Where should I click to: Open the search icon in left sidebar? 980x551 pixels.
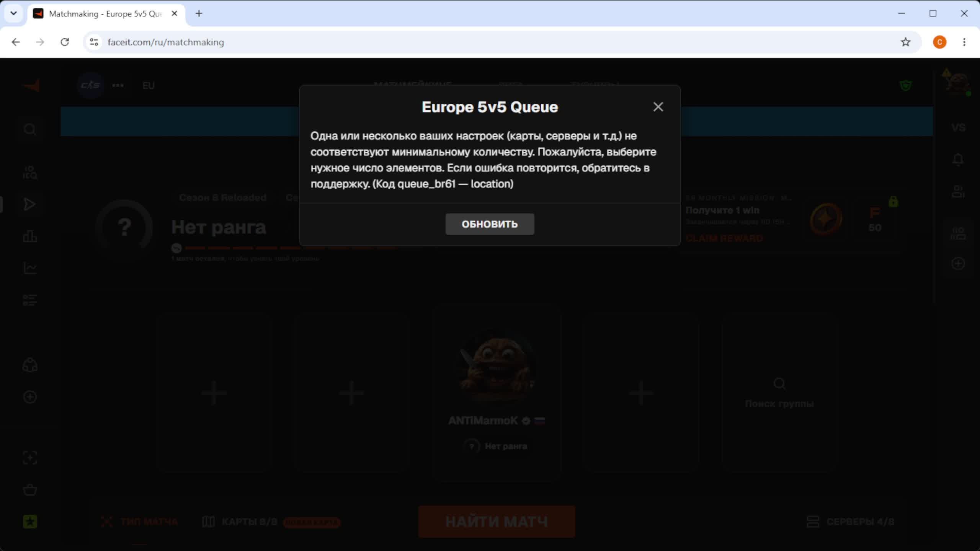click(x=30, y=129)
